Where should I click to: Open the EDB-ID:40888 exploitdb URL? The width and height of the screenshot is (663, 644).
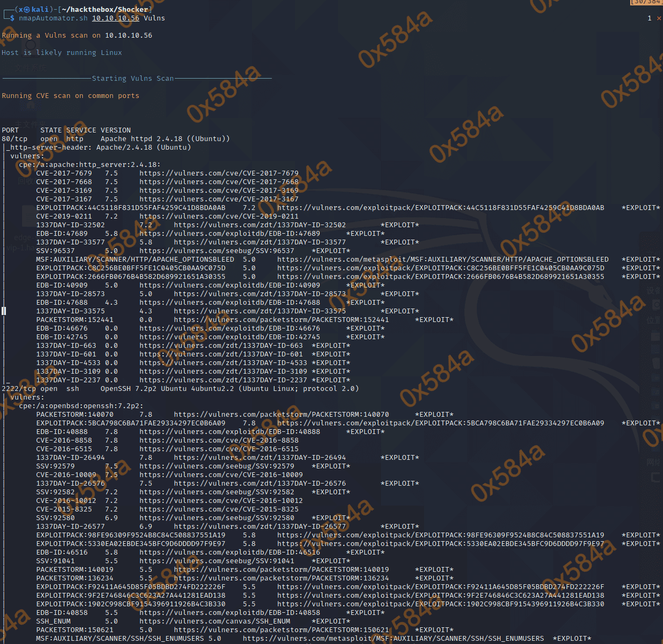pyautogui.click(x=229, y=432)
